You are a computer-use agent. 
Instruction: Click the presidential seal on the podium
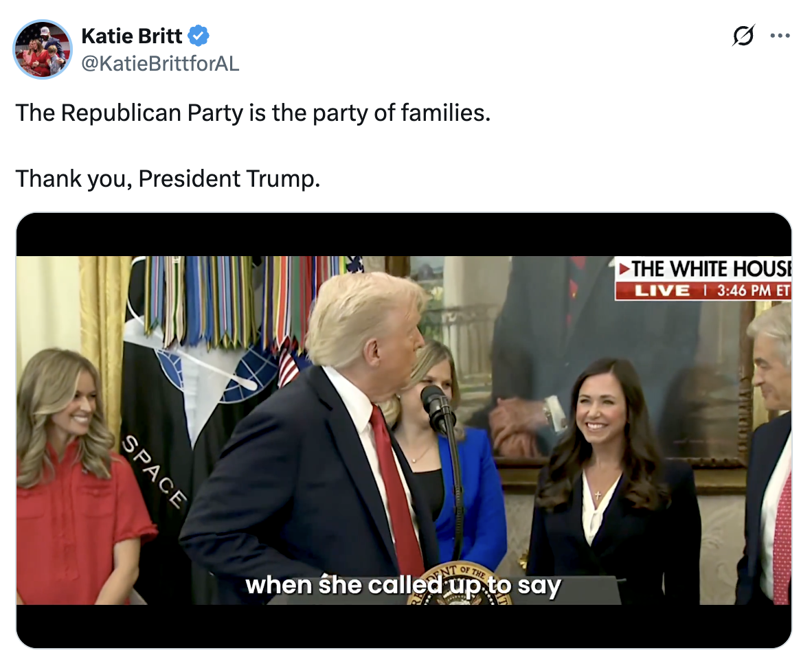click(x=460, y=584)
